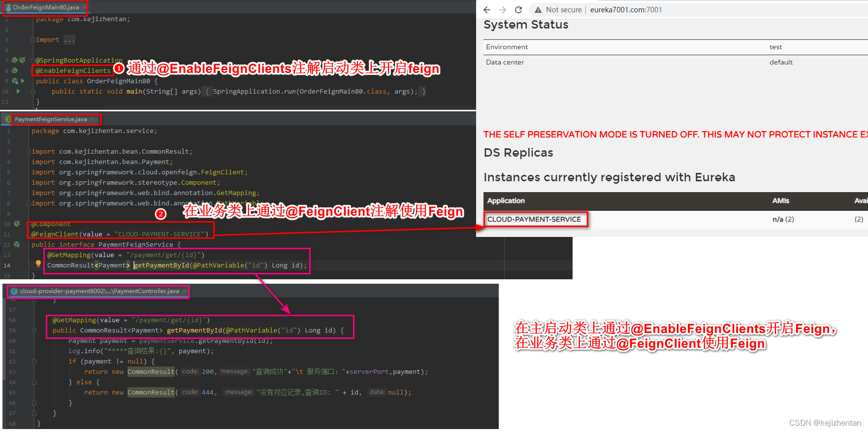
Task: Open the OrderFeignMain80.java editor tab
Action: 45,7
